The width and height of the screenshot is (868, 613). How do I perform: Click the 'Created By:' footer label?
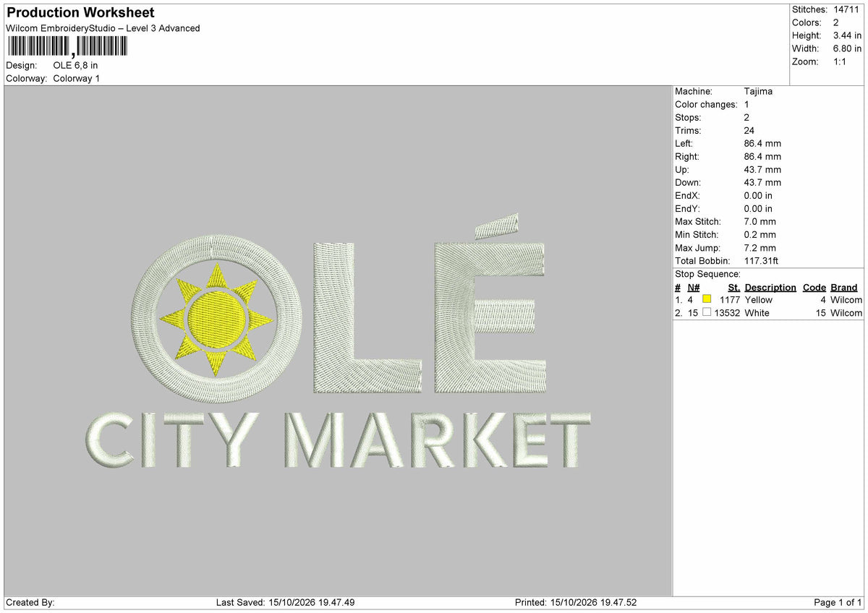pyautogui.click(x=30, y=602)
